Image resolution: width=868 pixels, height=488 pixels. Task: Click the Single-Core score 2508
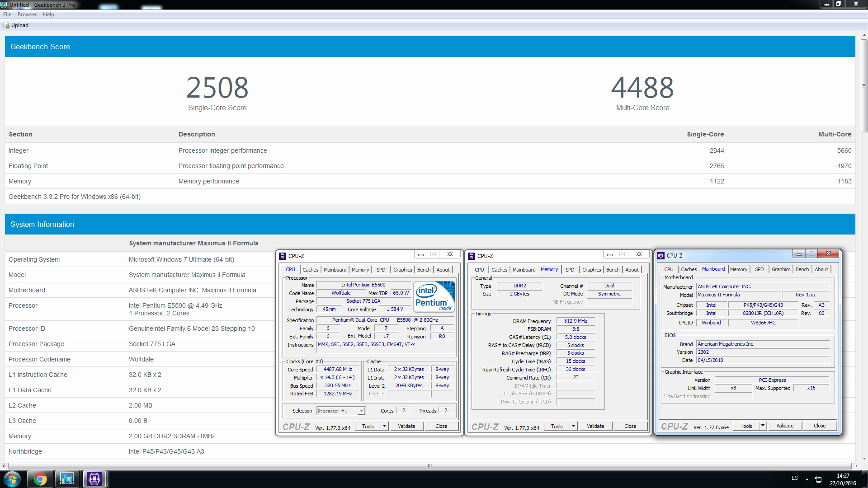pyautogui.click(x=217, y=88)
